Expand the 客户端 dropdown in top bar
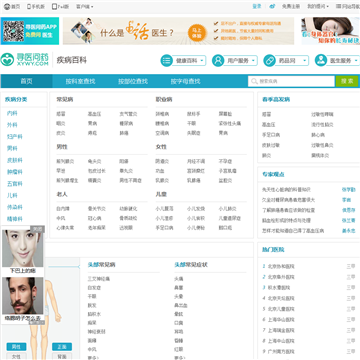The width and height of the screenshot is (360, 360). (x=85, y=6)
